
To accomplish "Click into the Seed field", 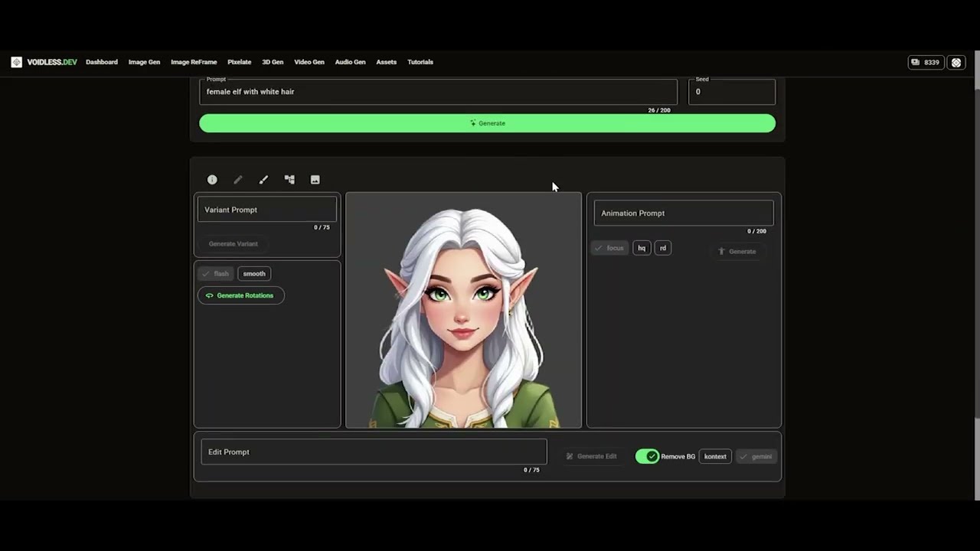I will click(x=732, y=92).
